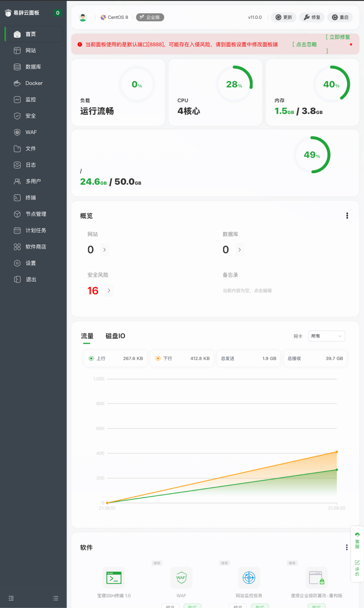Expand the 数据库 count chevron
Viewport: 364px width, 608px height.
[x=240, y=250]
